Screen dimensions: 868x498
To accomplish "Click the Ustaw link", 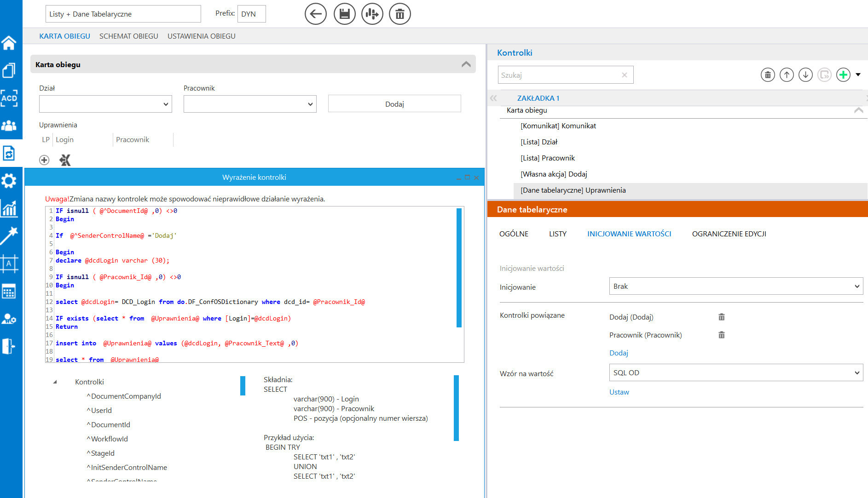I will coord(619,392).
